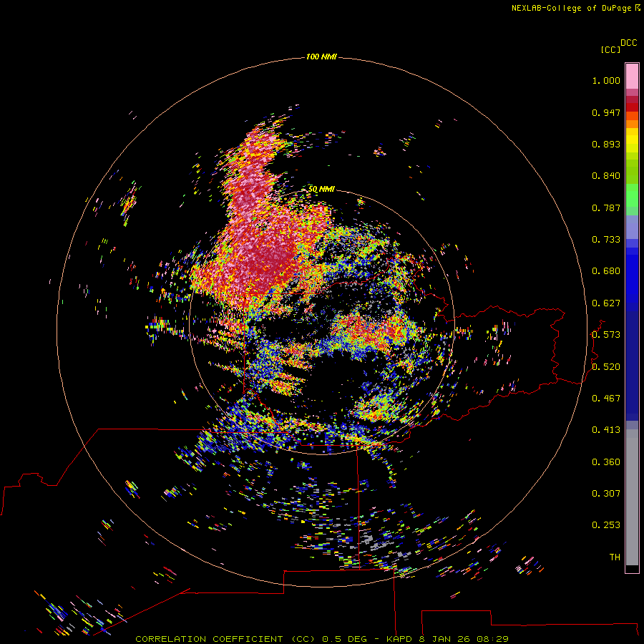Click the 0.253 scale value

point(606,525)
